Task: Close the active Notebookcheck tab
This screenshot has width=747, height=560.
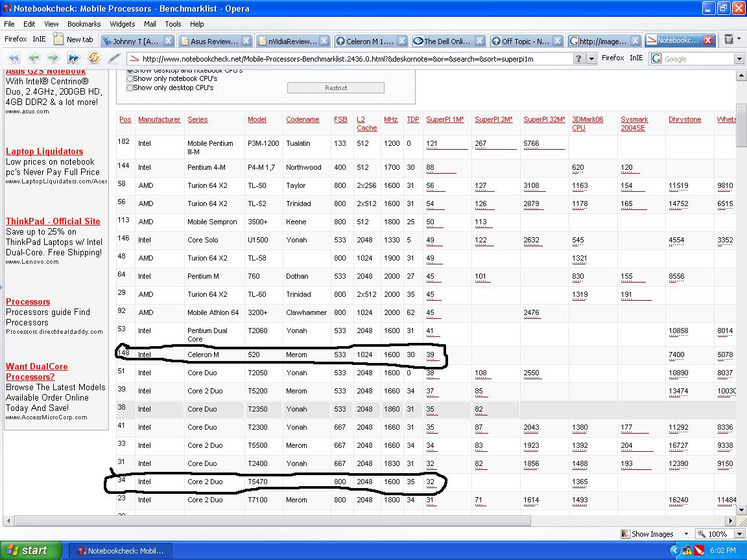Action: point(708,40)
